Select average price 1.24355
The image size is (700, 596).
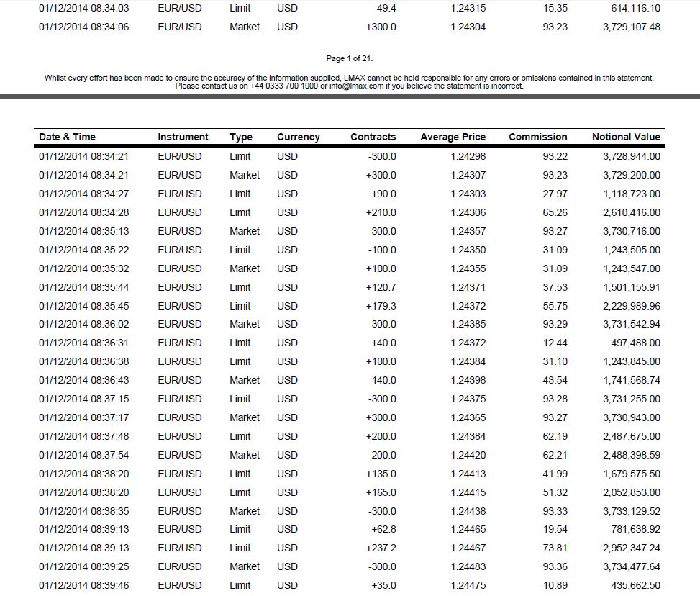(x=468, y=269)
